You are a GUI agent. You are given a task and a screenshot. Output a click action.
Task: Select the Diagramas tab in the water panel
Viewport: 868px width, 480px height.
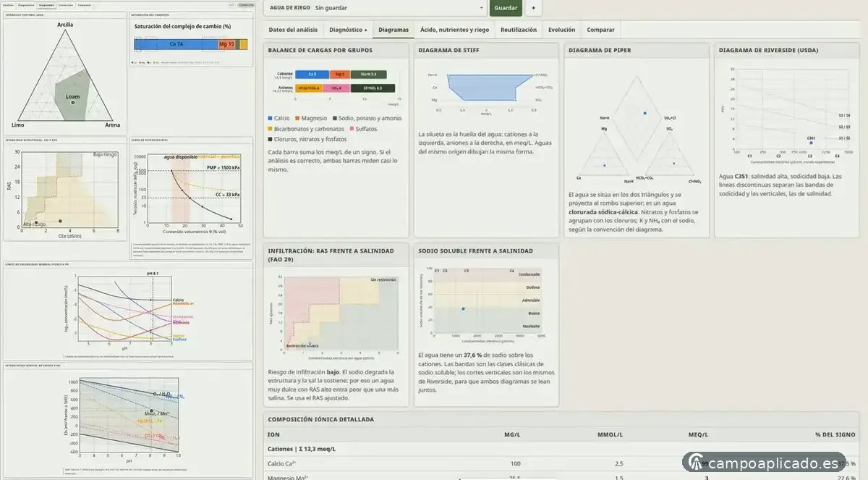[x=393, y=30]
